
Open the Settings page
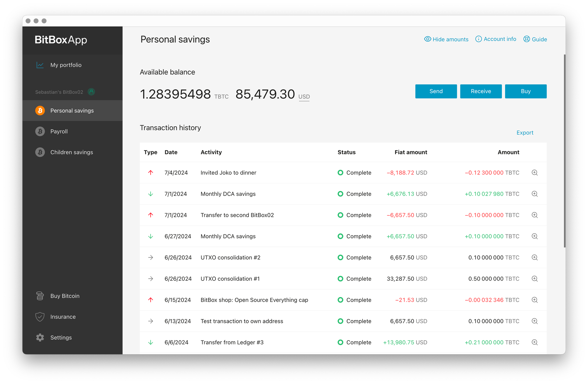[72, 338]
